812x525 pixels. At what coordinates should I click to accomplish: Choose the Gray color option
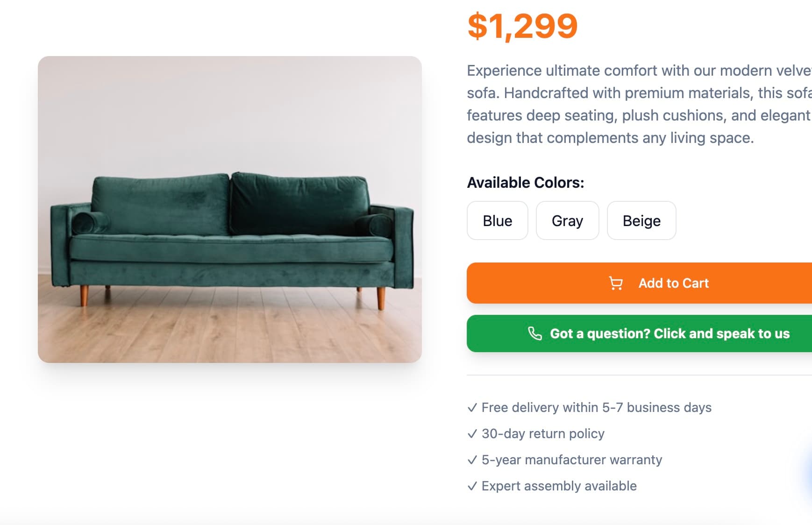(x=567, y=220)
